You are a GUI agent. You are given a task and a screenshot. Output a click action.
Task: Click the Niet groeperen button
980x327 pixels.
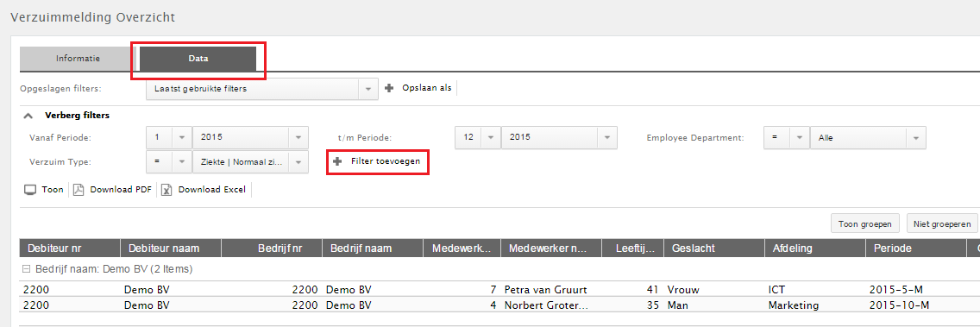pyautogui.click(x=942, y=223)
